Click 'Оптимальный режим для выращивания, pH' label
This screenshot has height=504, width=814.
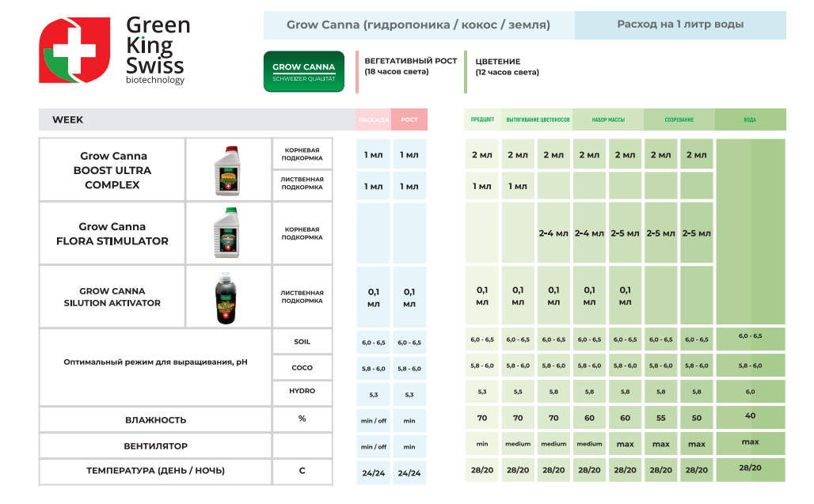(x=155, y=362)
